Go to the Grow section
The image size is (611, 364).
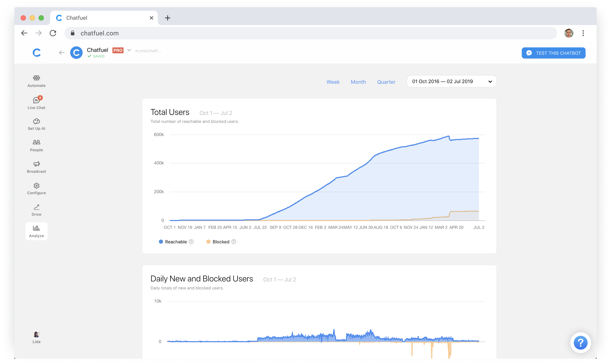point(36,210)
